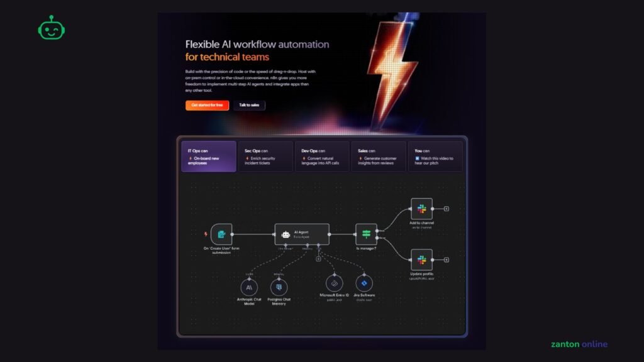Click the Slack 'Update profile' node
This screenshot has width=644, height=362.
pos(421,260)
